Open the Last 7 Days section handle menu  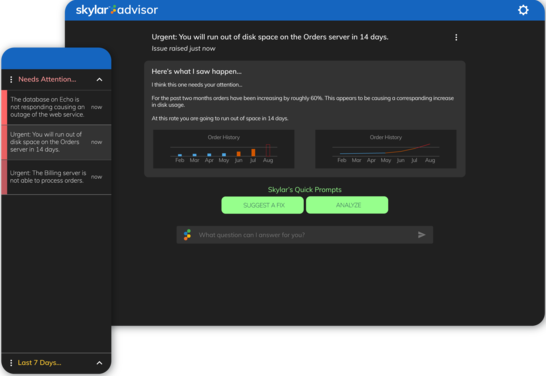pos(11,363)
